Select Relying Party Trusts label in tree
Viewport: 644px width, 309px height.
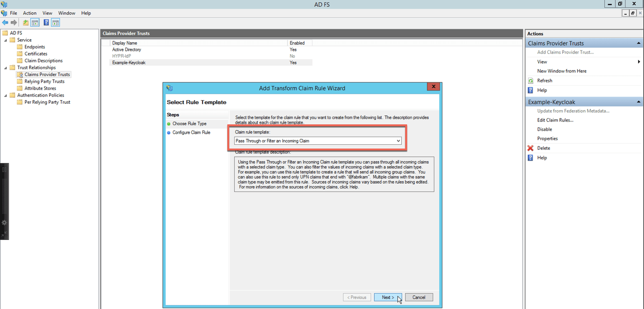(45, 81)
